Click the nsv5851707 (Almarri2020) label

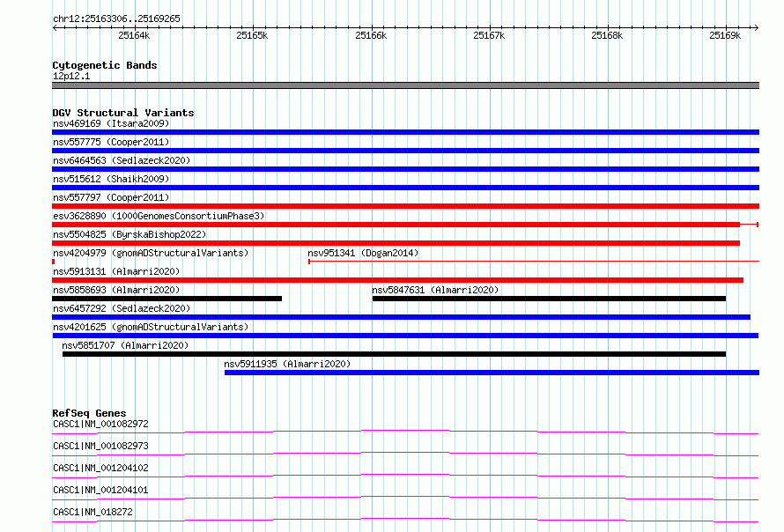tap(125, 345)
